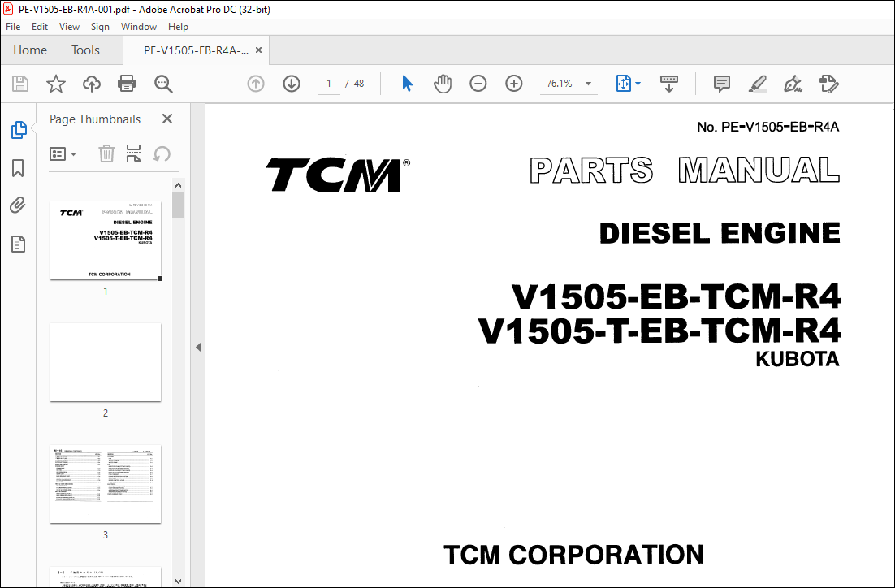Click the "Page Thumbnails" panel title

[95, 119]
